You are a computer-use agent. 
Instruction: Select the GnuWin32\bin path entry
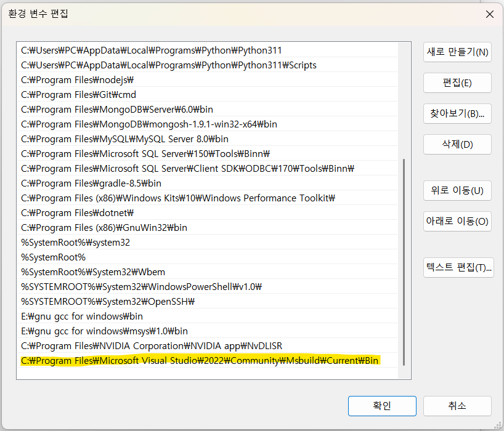point(207,228)
